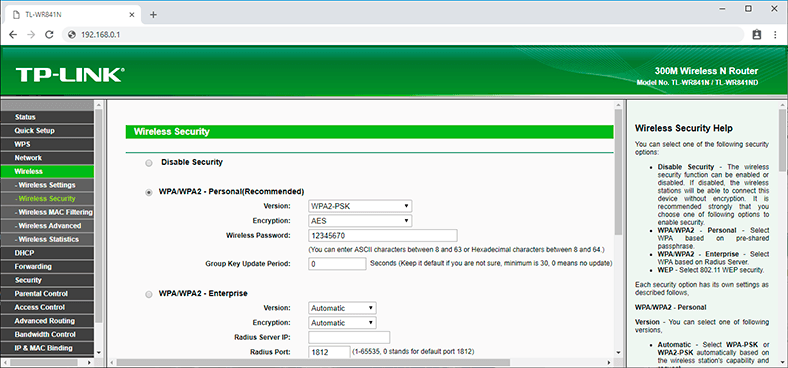Open the browser profile icon

coord(757,35)
